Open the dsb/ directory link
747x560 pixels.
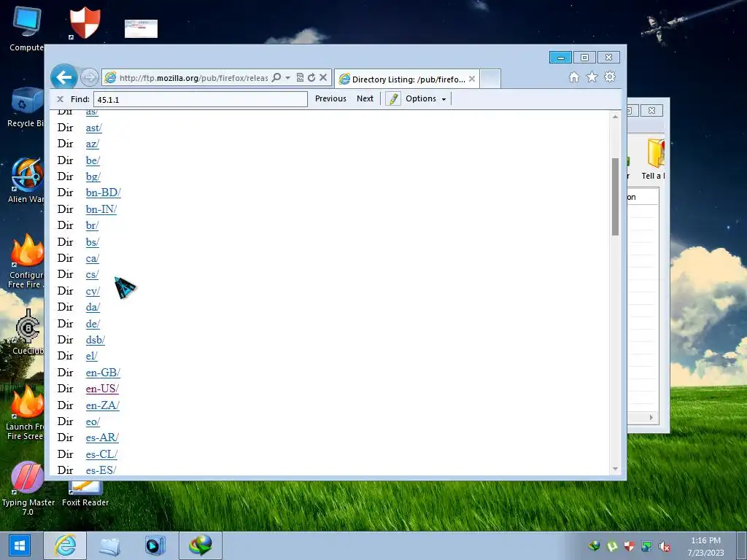point(96,340)
